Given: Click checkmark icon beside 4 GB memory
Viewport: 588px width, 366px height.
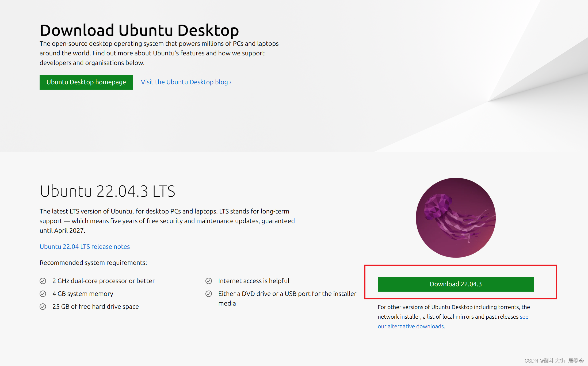Looking at the screenshot, I should [43, 294].
